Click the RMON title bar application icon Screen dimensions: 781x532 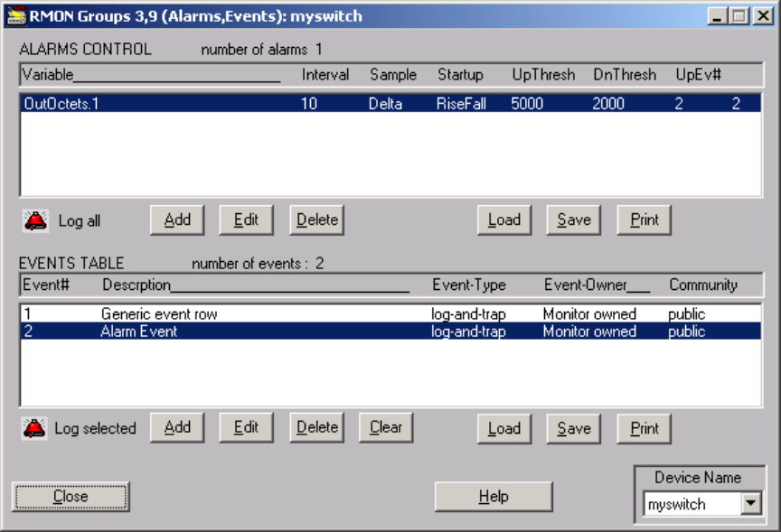pos(16,16)
